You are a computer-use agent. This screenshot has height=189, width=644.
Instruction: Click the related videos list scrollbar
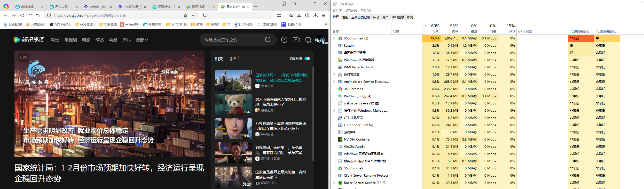pyautogui.click(x=313, y=113)
